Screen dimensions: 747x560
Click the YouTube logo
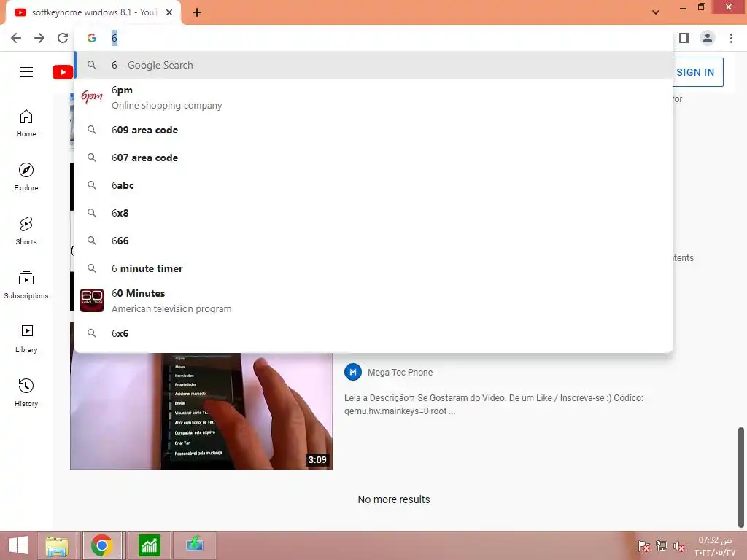point(63,72)
